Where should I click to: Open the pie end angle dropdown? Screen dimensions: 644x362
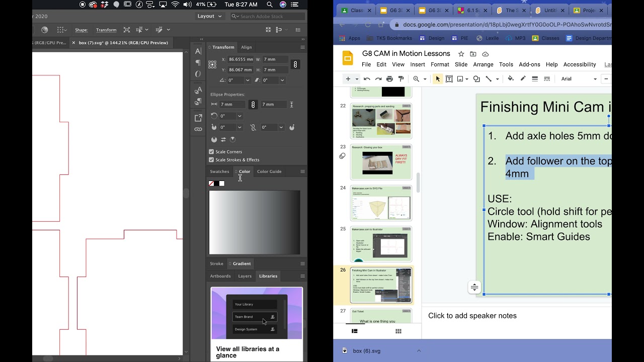(x=281, y=127)
